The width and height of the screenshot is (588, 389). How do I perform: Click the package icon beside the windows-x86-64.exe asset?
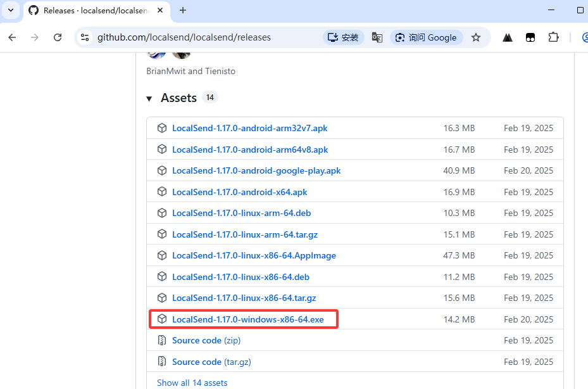162,319
